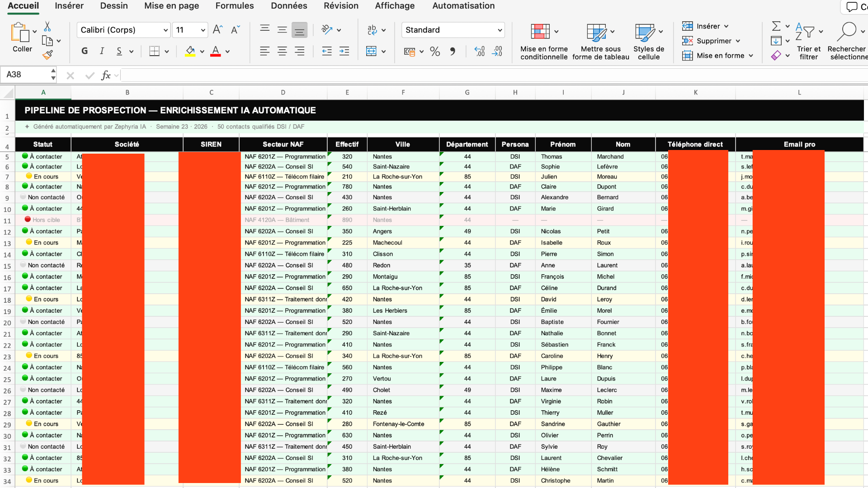Decrease font size with small A
Screen dimensions: 868x488
pos(235,30)
